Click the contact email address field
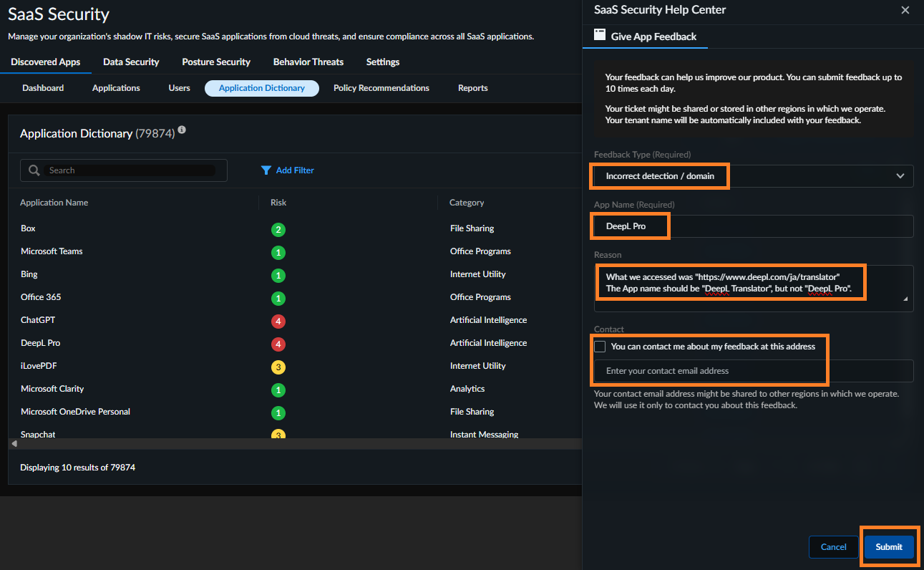924x570 pixels. pyautogui.click(x=754, y=371)
